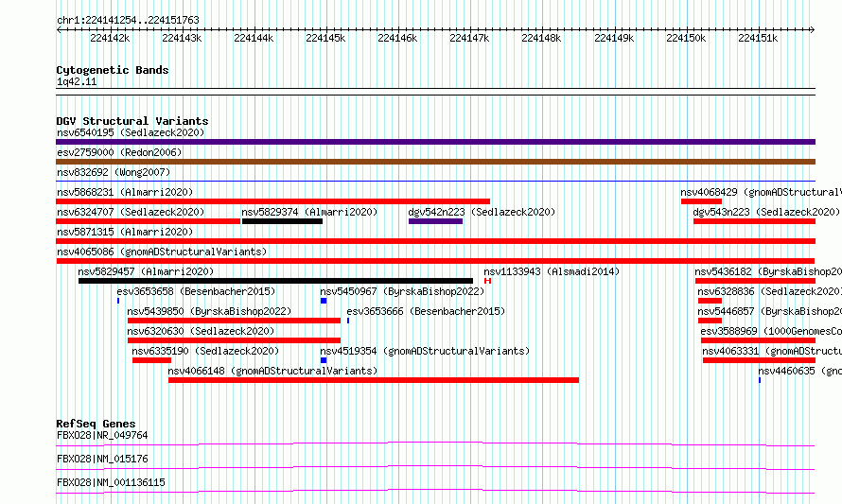
Task: Click the FBXO28|NM_015176 gene label
Action: tap(102, 459)
